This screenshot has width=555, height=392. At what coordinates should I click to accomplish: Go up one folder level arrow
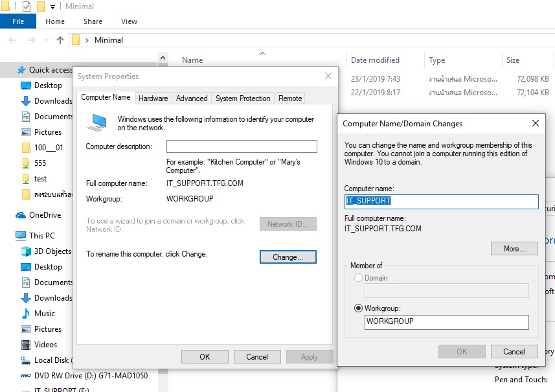coord(60,40)
